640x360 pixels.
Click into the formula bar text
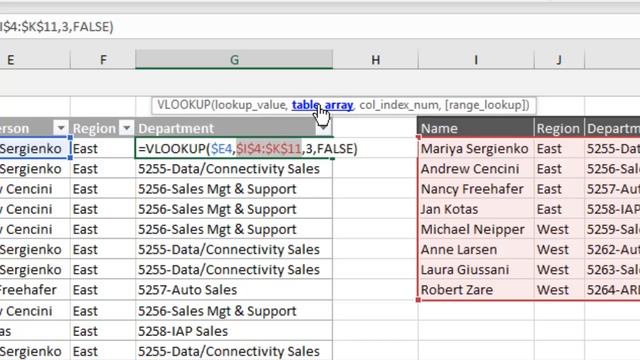point(57,27)
